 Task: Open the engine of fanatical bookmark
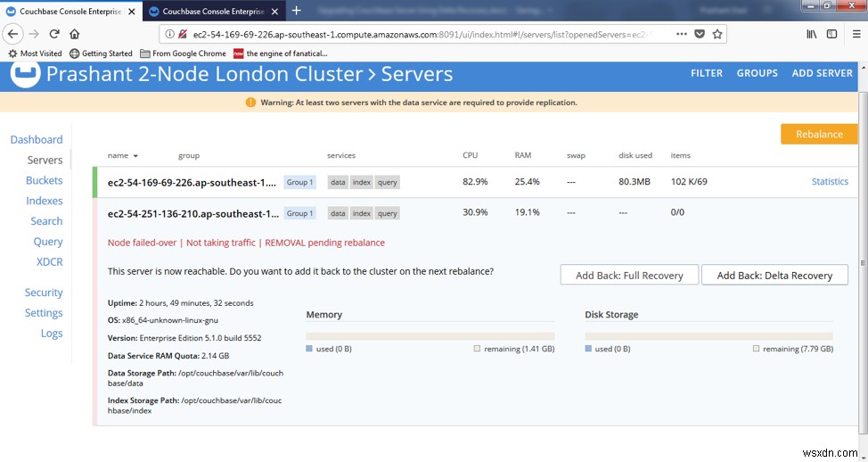280,54
